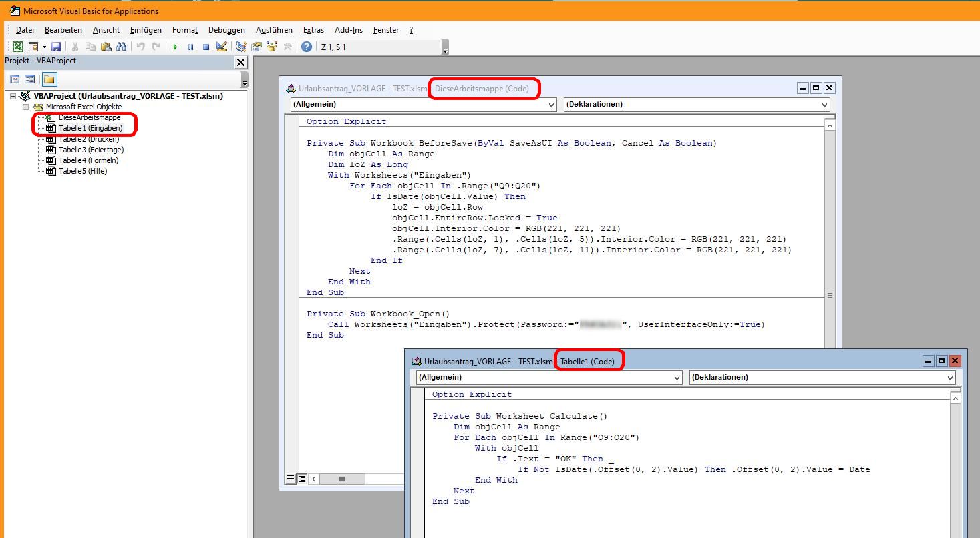
Task: Open Find with the binoculars icon
Action: tap(121, 47)
